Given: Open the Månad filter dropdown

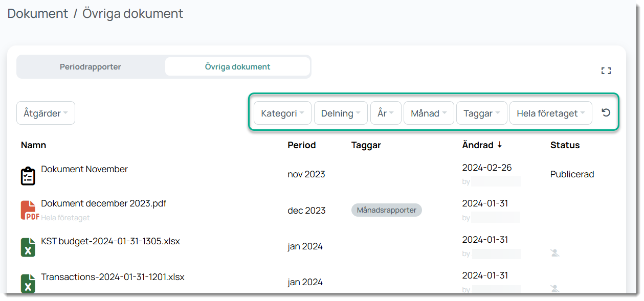Looking at the screenshot, I should (x=429, y=113).
